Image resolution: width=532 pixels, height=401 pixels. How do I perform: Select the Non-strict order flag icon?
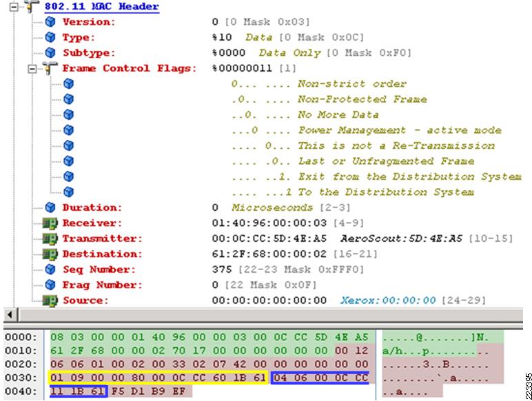(x=68, y=84)
